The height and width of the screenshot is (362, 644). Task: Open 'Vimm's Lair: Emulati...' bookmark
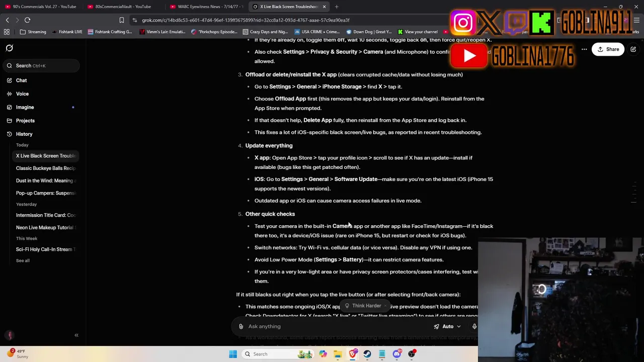pos(163,32)
